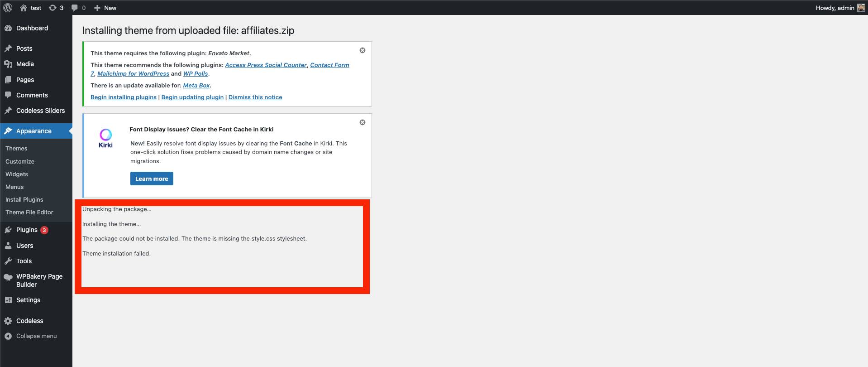This screenshot has height=367, width=868.
Task: Open the updates icon showing 3
Action: 52,8
